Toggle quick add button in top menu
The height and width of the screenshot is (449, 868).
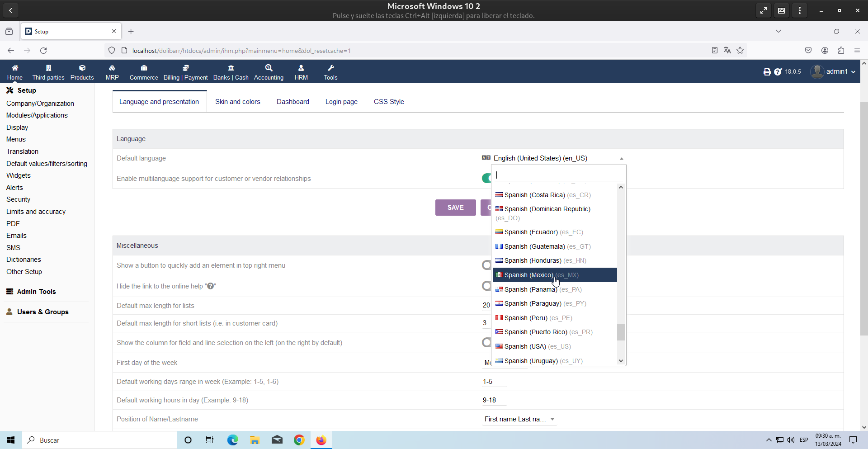coord(486,265)
